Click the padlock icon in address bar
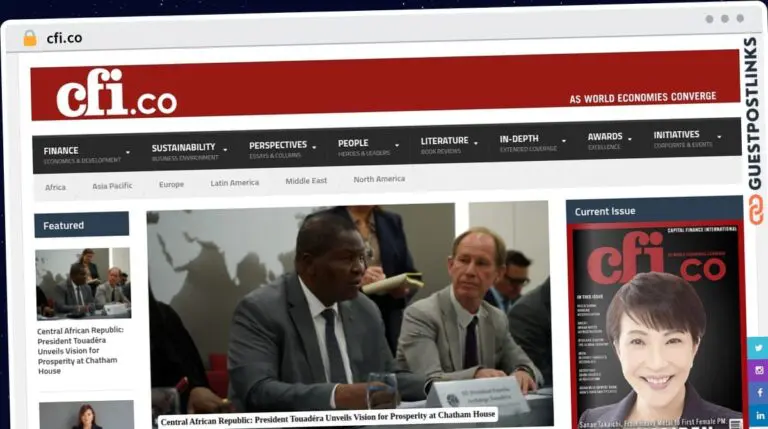 pyautogui.click(x=29, y=38)
